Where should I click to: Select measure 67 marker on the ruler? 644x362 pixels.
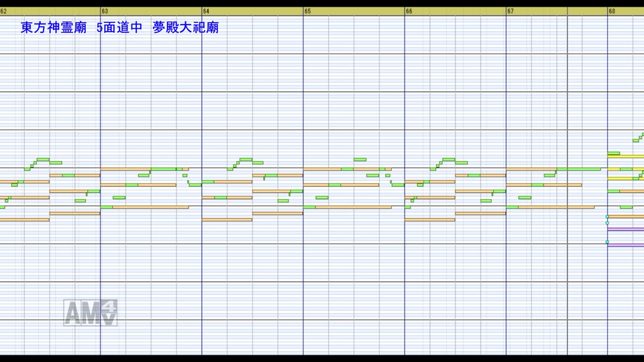[x=511, y=11]
